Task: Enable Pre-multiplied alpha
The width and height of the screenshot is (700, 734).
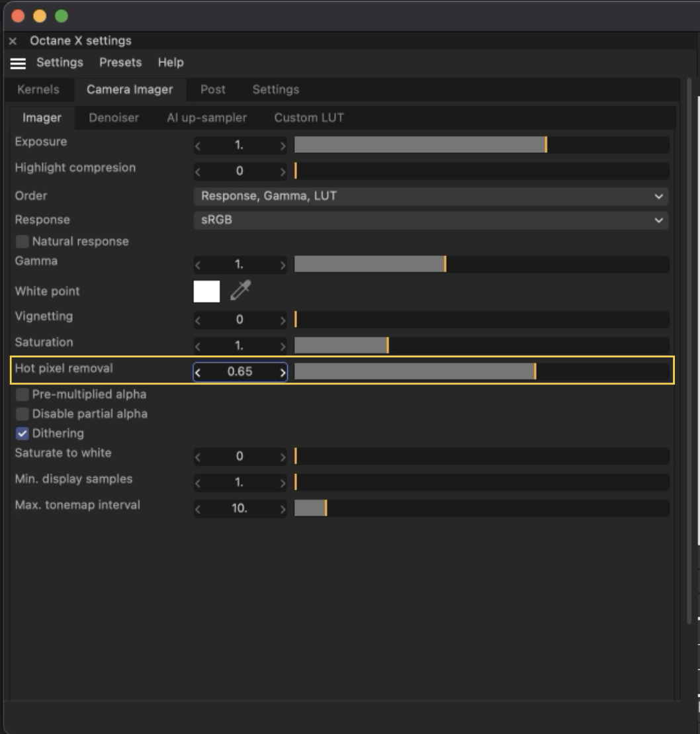Action: [22, 394]
